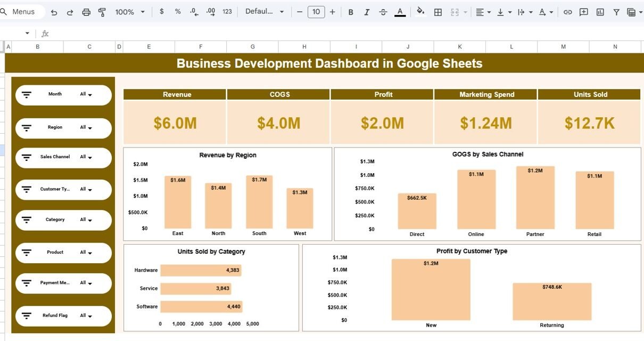Click the font size input field
Viewport: 644px width, 341px height.
pyautogui.click(x=316, y=12)
